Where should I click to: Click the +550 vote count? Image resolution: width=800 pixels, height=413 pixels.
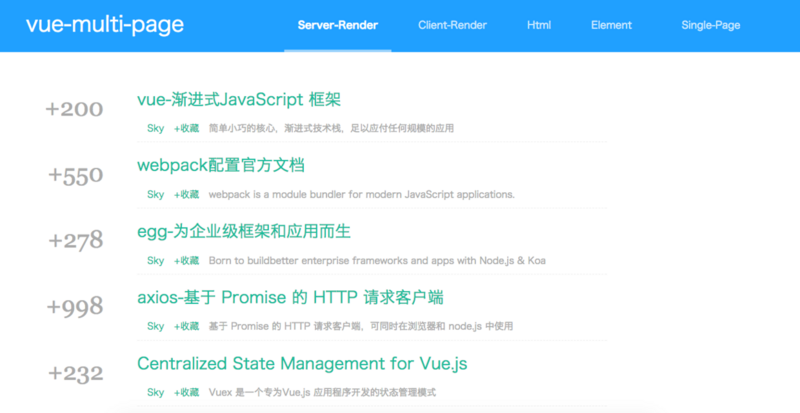click(x=76, y=175)
